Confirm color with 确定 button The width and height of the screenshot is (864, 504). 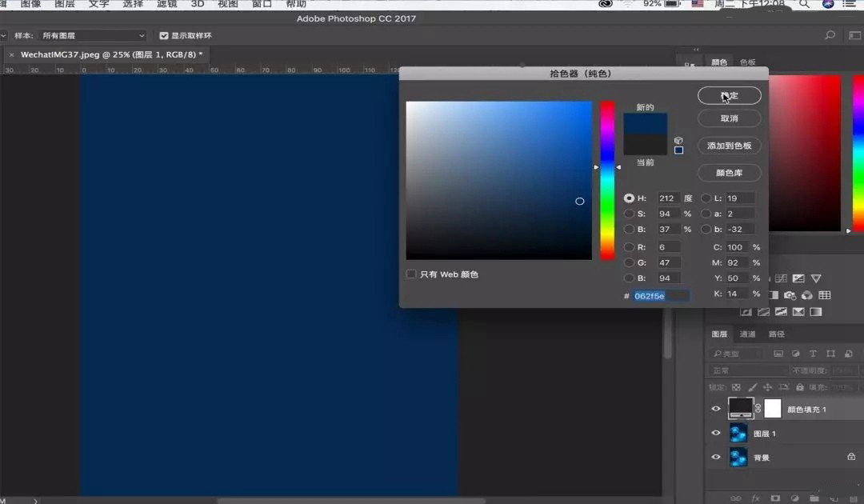pyautogui.click(x=729, y=95)
